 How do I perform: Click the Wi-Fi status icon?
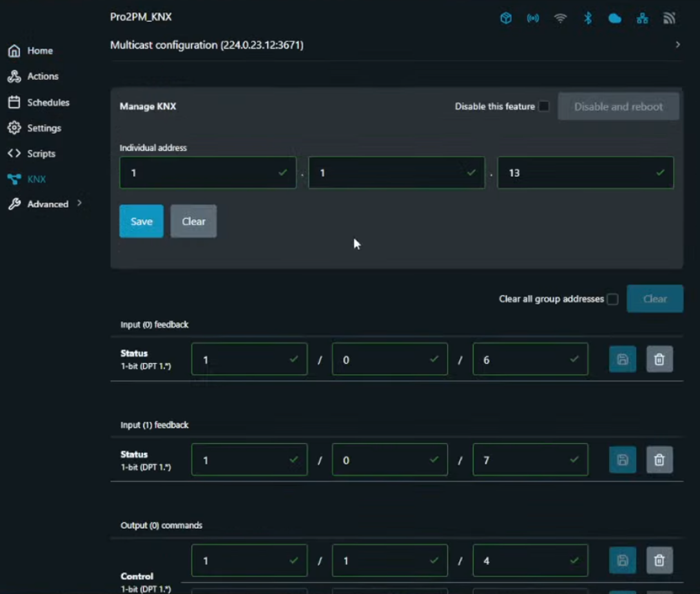click(560, 18)
